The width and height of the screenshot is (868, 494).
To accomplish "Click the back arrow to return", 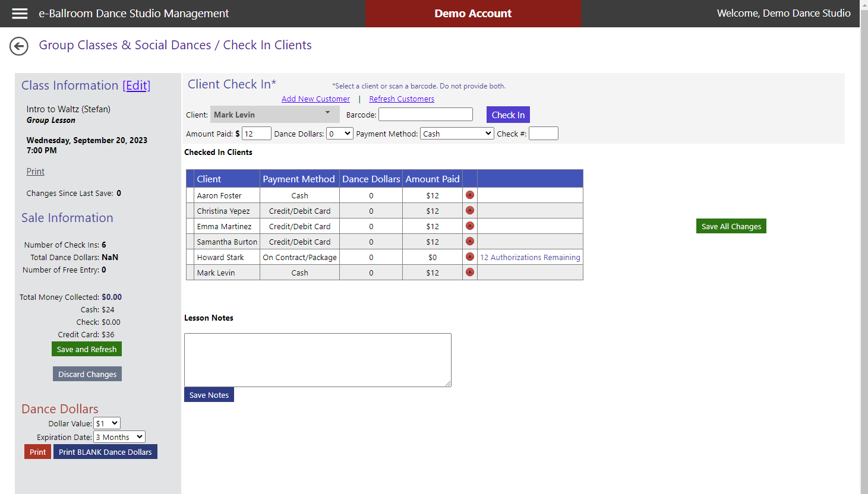I will 18,46.
